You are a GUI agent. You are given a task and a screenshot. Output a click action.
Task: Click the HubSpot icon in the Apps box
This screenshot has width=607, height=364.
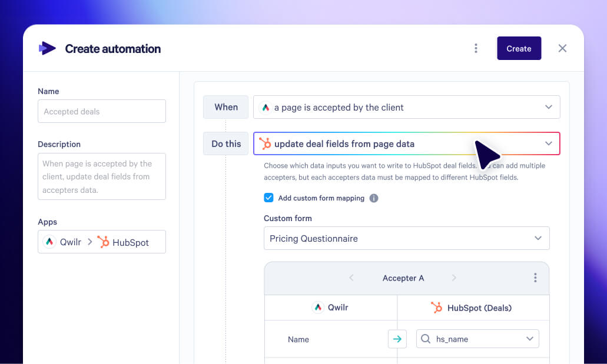103,242
